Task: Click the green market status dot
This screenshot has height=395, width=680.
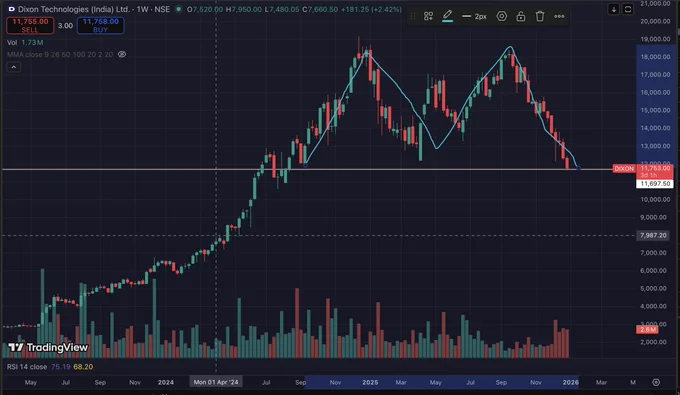Action: click(178, 9)
